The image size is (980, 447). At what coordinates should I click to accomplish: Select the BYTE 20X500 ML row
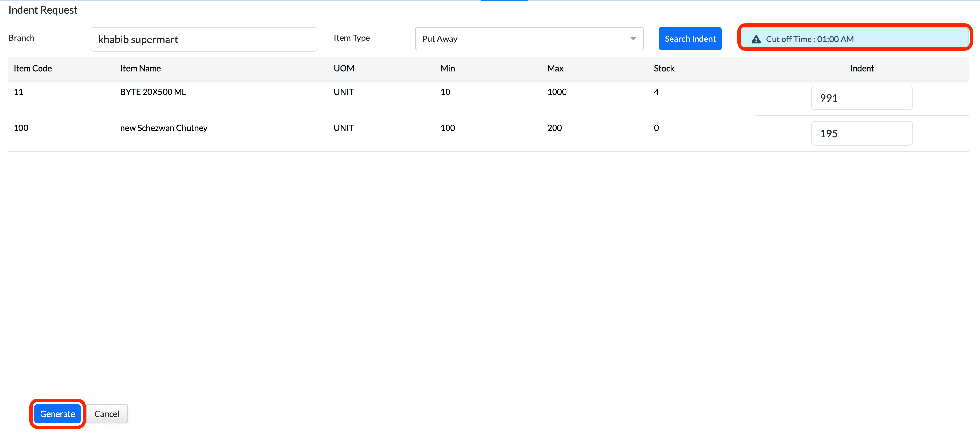[x=153, y=92]
